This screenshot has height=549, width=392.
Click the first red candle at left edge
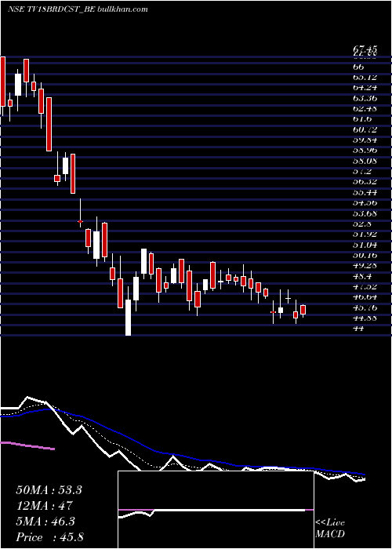coord(2,82)
